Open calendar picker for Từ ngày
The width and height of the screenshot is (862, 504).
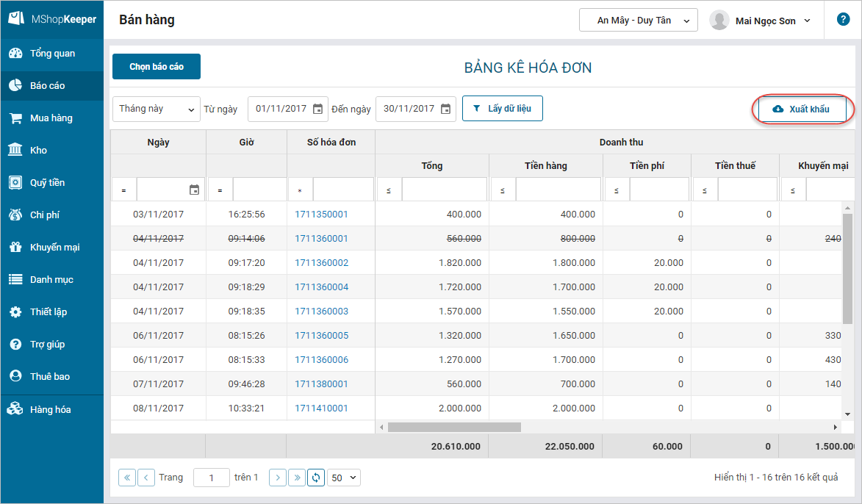(x=317, y=109)
